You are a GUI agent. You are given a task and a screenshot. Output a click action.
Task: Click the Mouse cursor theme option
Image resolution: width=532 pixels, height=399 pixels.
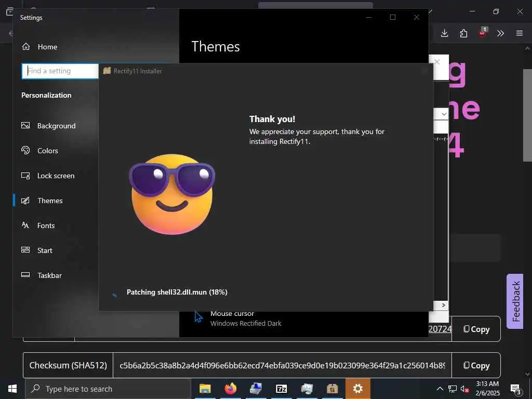246,318
